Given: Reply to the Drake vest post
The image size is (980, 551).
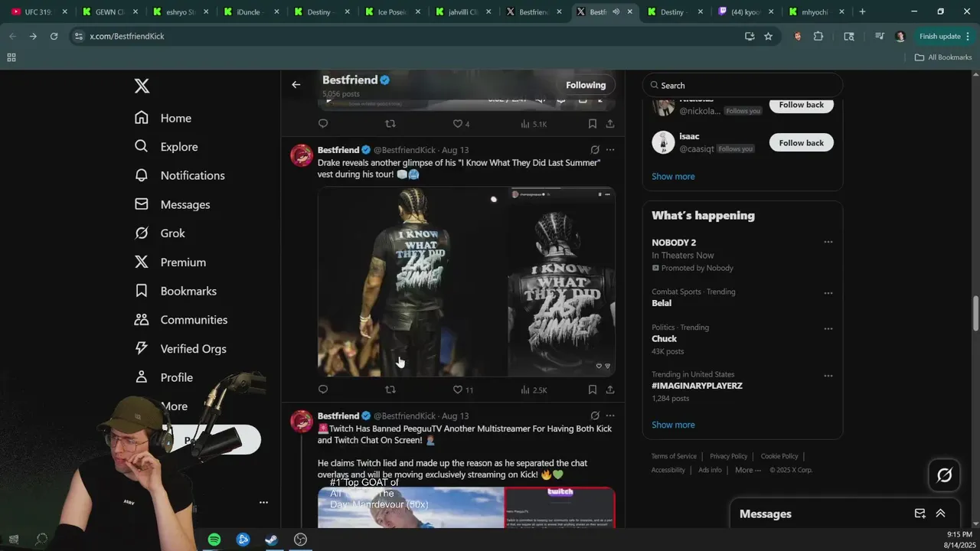Looking at the screenshot, I should tap(323, 390).
